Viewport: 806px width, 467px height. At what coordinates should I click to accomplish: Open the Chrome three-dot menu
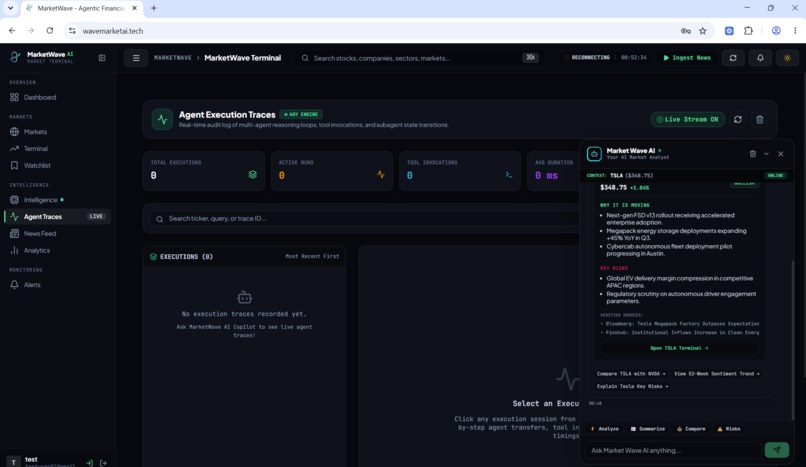point(795,31)
